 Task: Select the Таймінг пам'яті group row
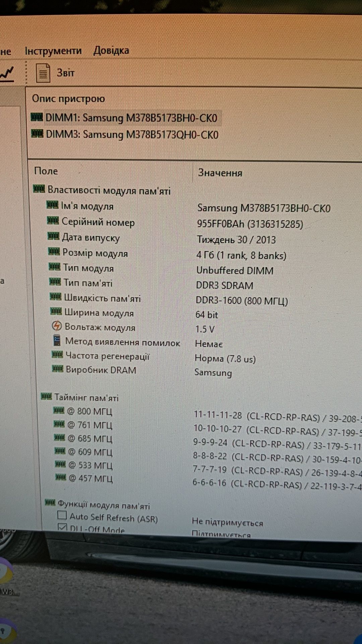[86, 398]
